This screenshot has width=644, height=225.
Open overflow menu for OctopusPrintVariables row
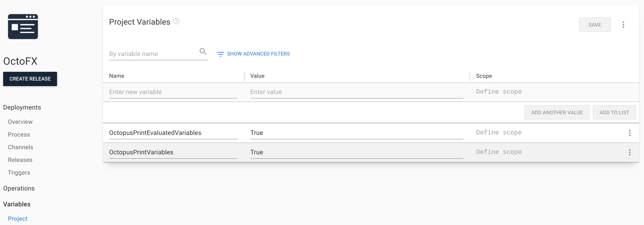click(x=629, y=152)
